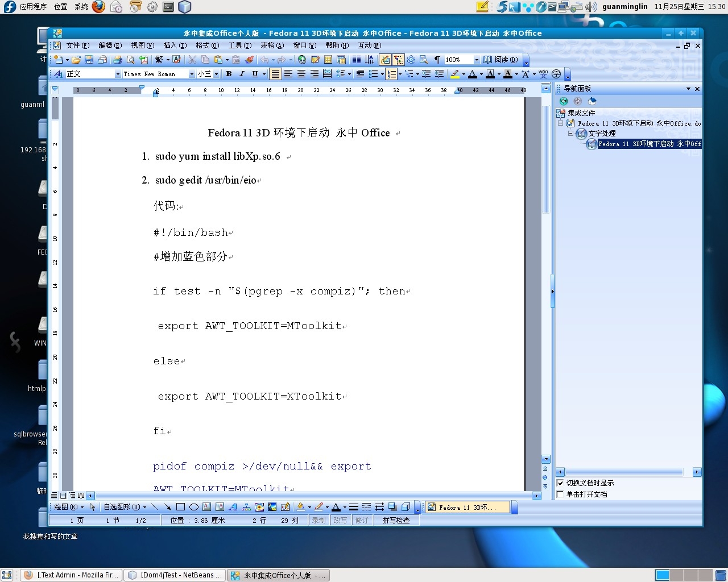Screen dimensions: 728x582
Task: Click the Bold B icon
Action: (x=229, y=74)
